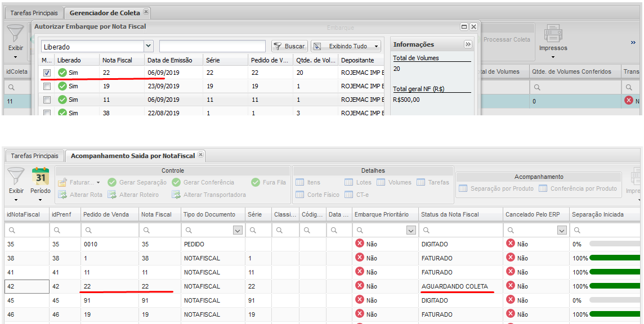The image size is (644, 324).
Task: Tick the checkbox for Nota Fiscal 11
Action: 47,100
